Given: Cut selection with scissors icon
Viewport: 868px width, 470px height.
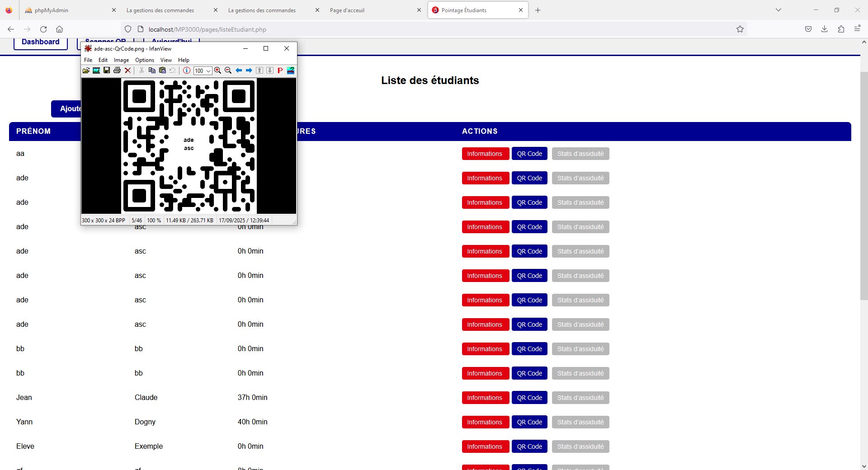Looking at the screenshot, I should 142,70.
